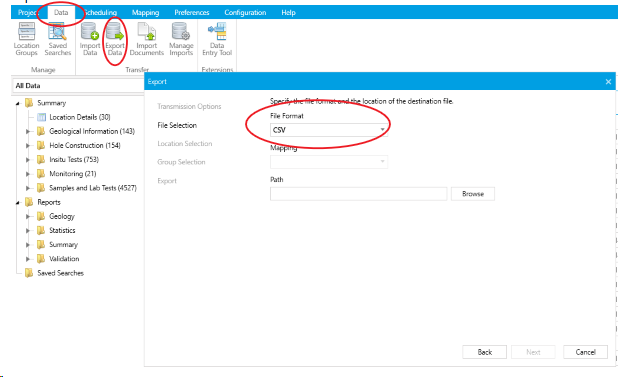
Task: Open the Mapping tab
Action: click(145, 13)
